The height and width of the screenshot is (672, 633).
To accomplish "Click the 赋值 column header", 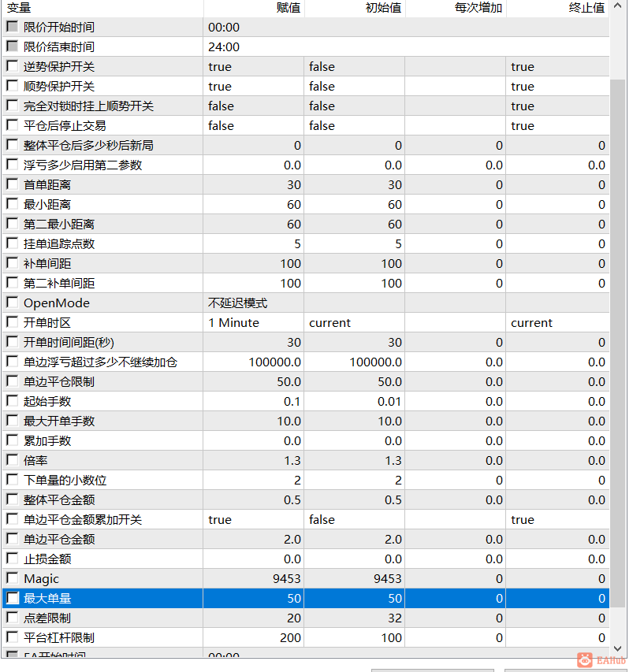I will [254, 8].
